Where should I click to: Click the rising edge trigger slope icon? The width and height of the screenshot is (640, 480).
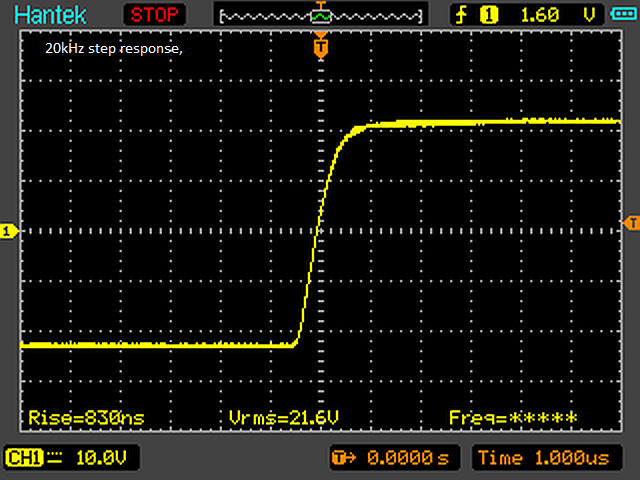(x=461, y=15)
